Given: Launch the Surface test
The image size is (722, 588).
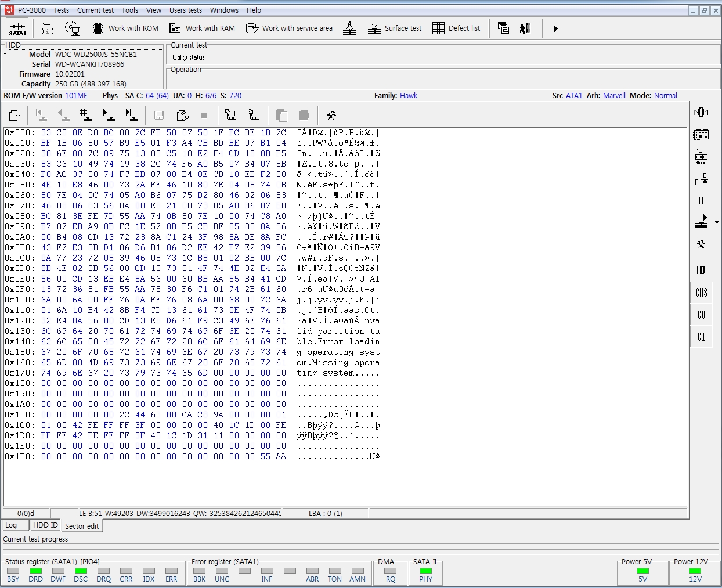Looking at the screenshot, I should pyautogui.click(x=395, y=28).
